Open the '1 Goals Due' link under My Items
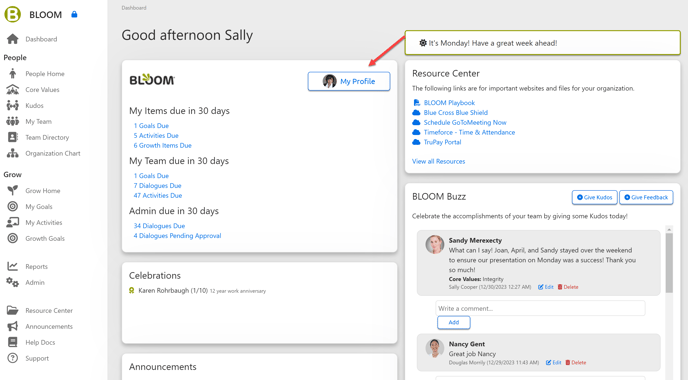This screenshot has height=380, width=688. coord(151,125)
